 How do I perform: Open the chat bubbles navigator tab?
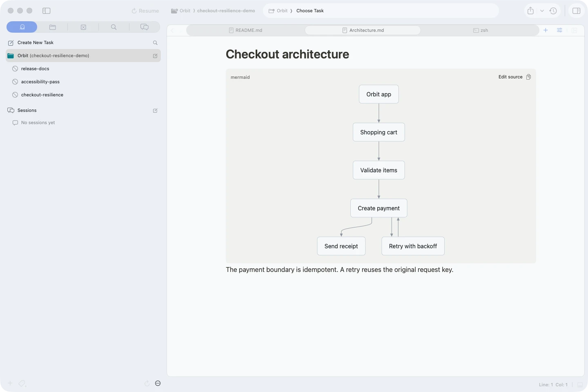click(145, 27)
